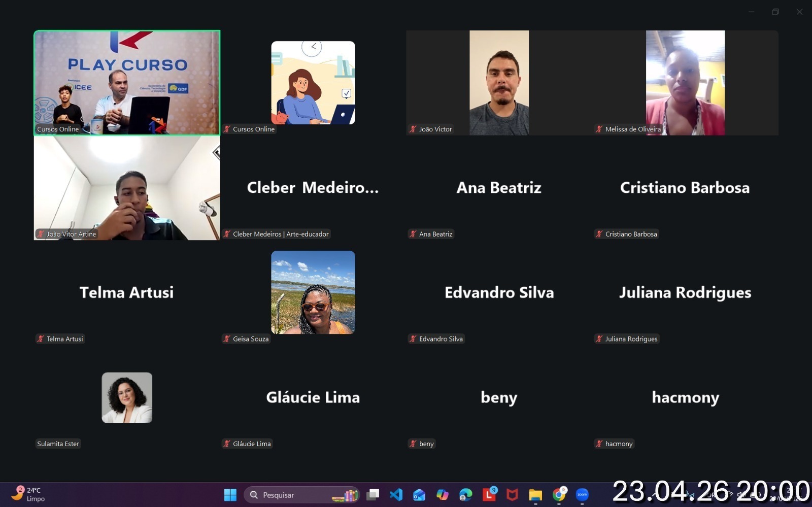The width and height of the screenshot is (812, 507).
Task: Open Microsoft Edge from the taskbar
Action: (x=465, y=495)
